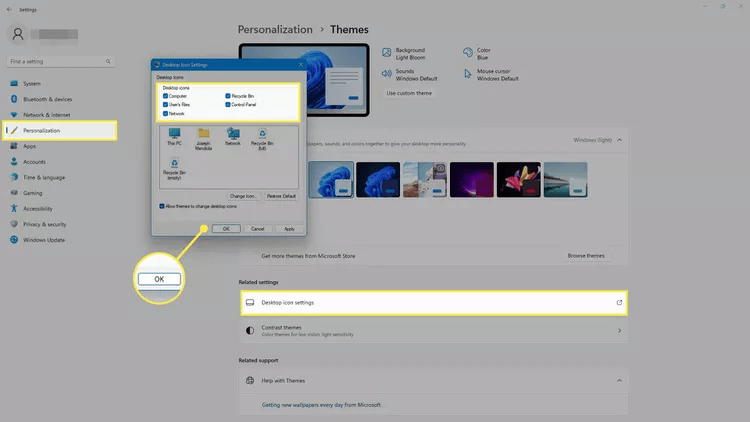Screen dimensions: 750x422
Task: Open the Background Light Bloom setting
Action: [404, 54]
